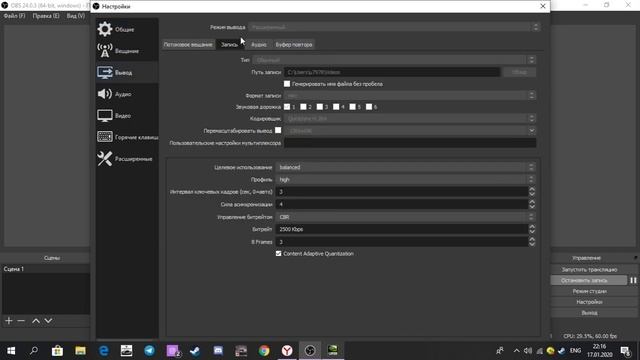
Task: Open the Windows notification center
Action: (x=625, y=351)
